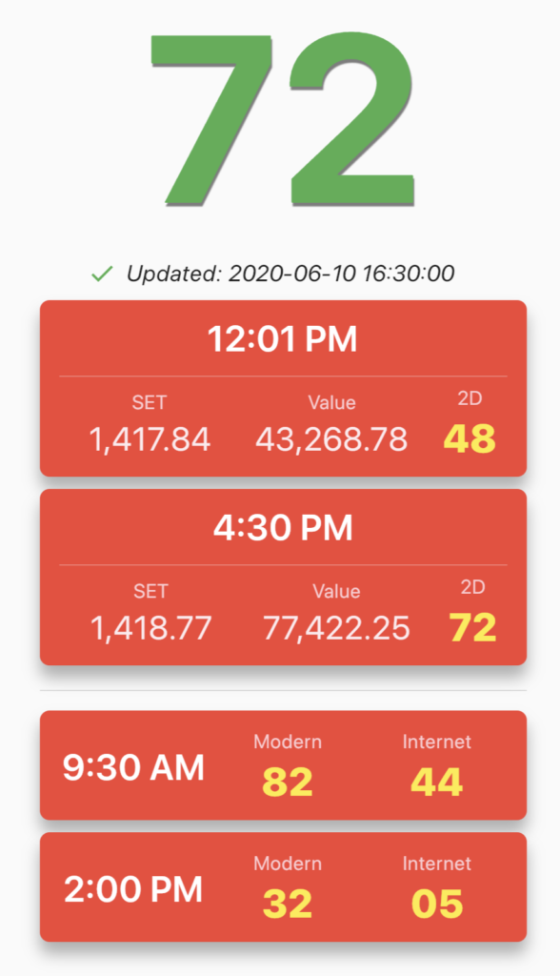
Task: Click Value 43,268.78 in 12:01 PM card
Action: 331,439
